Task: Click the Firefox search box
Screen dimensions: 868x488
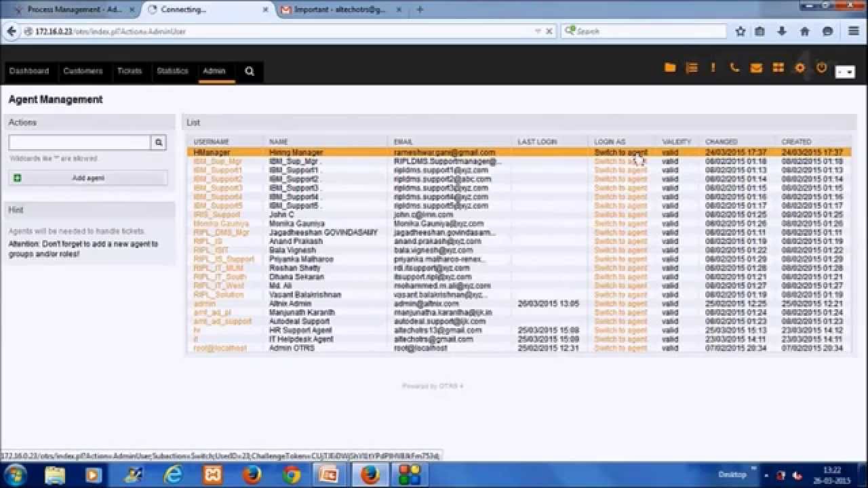Action: click(x=644, y=31)
